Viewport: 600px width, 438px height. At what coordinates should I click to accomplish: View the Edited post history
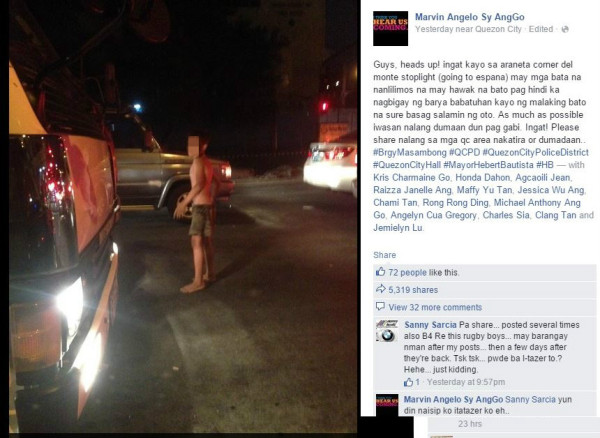pos(541,29)
